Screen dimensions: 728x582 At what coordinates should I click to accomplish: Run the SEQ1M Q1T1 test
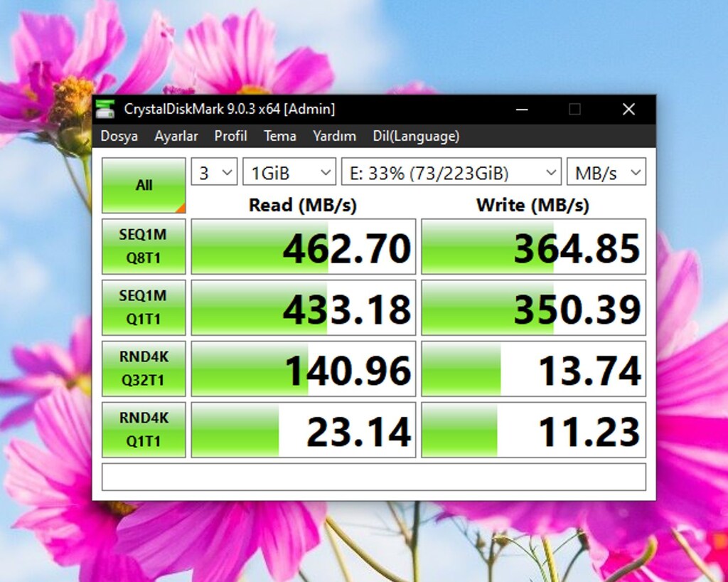144,307
